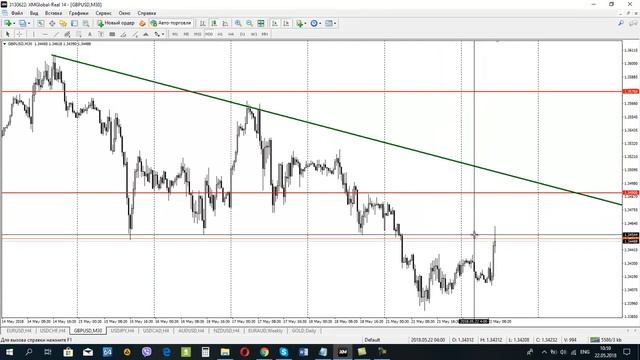Open the Графики menu
Viewport: 640px width, 360px height.
[x=78, y=13]
